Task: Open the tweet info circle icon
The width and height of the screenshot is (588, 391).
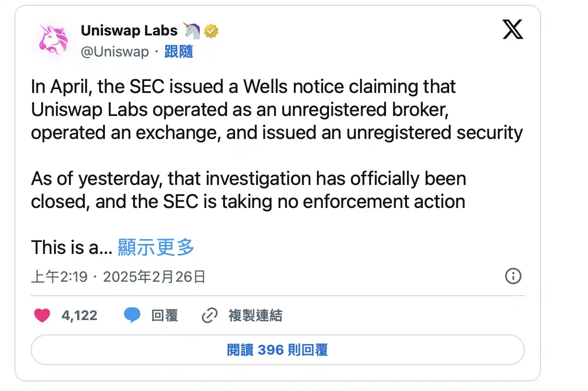Action: (513, 276)
